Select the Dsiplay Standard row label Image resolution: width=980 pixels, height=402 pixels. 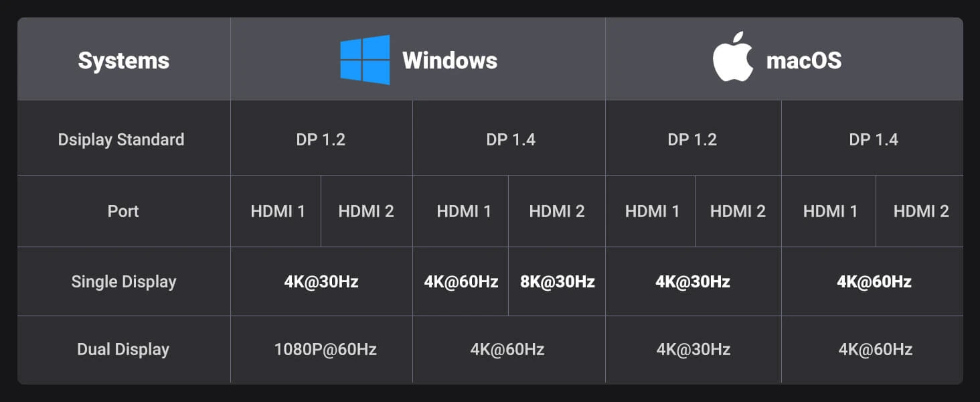(121, 140)
